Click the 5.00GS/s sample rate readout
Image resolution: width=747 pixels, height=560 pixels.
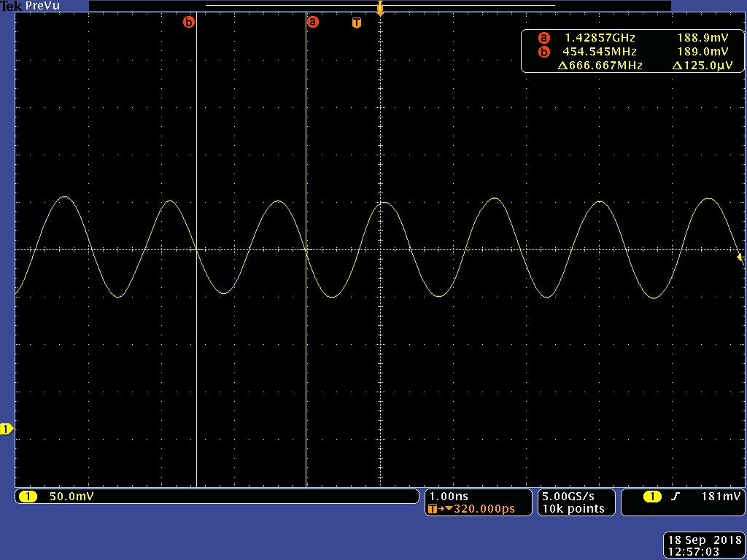pyautogui.click(x=568, y=497)
